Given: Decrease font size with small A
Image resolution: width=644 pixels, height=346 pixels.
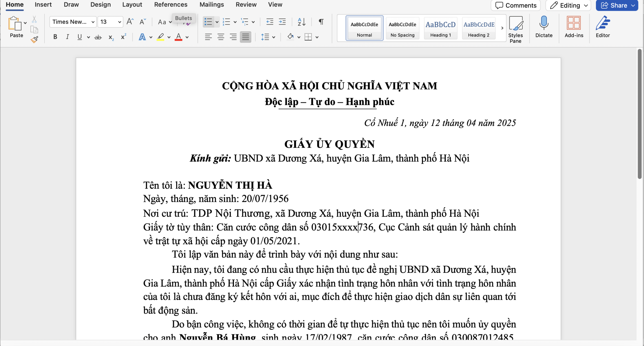Looking at the screenshot, I should pyautogui.click(x=143, y=22).
